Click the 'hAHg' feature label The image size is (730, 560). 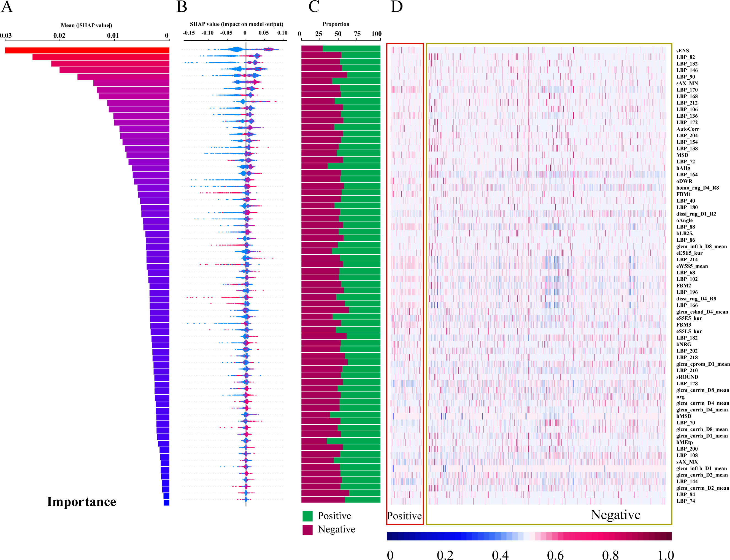click(x=683, y=168)
